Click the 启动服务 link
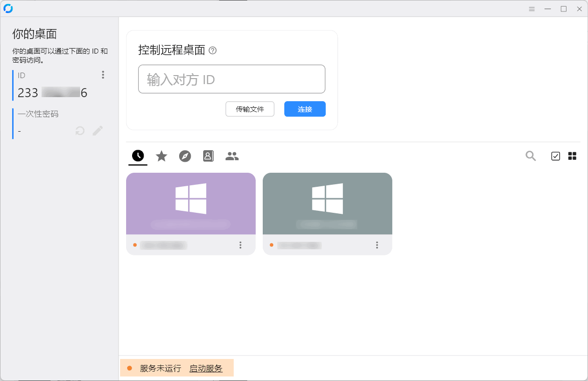Screen dimensions: 588x381 pyautogui.click(x=206, y=368)
